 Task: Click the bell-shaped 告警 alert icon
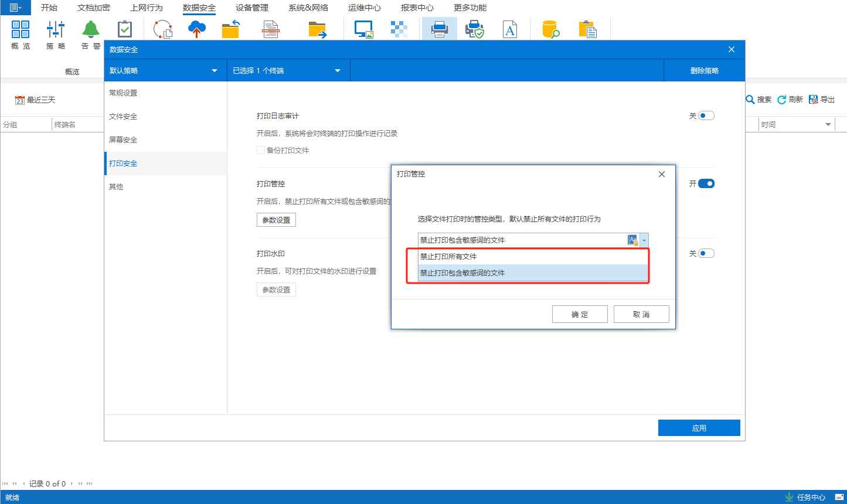tap(90, 29)
